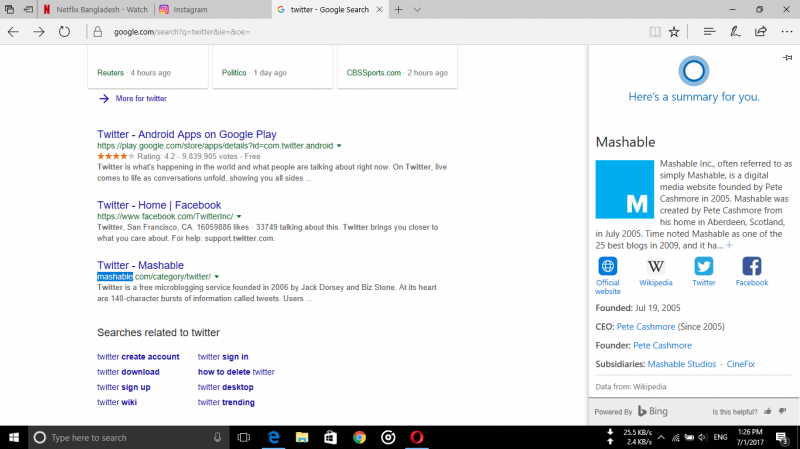This screenshot has width=800, height=449.
Task: Switch to Netflix Bangladesh tab
Action: pyautogui.click(x=95, y=9)
